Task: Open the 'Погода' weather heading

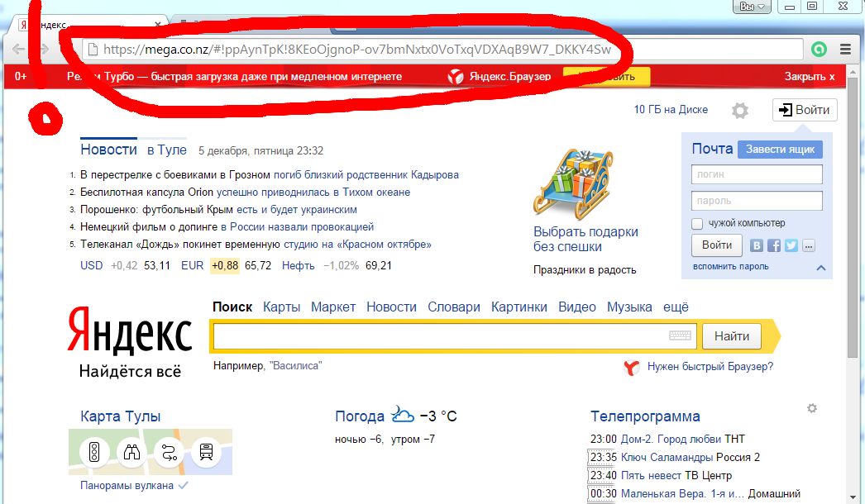Action: pos(360,416)
